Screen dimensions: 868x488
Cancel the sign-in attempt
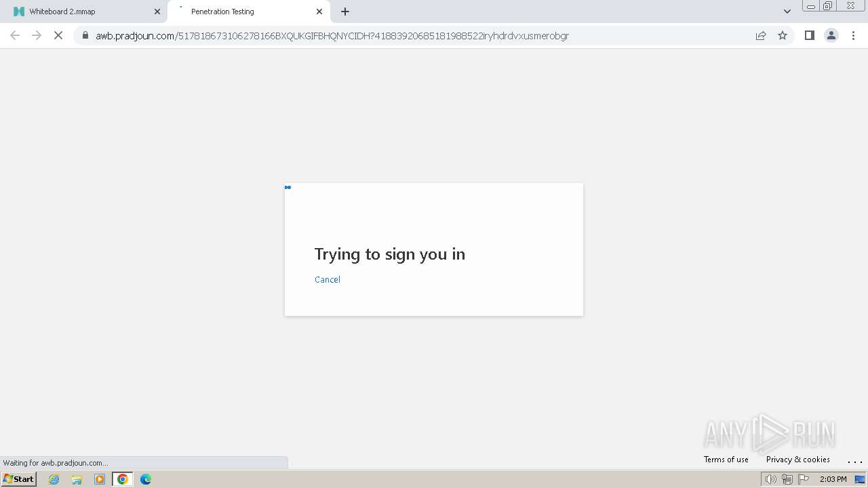[328, 279]
